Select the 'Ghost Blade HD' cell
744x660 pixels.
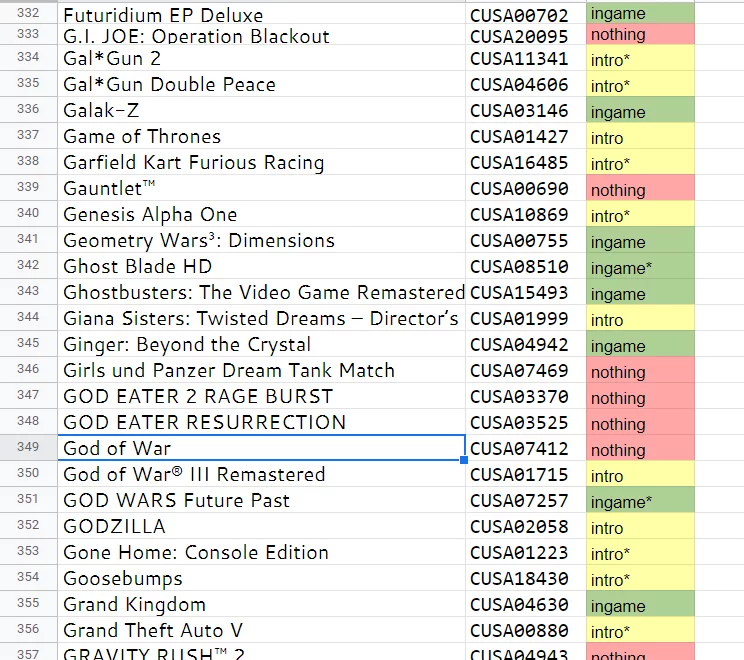(x=261, y=266)
